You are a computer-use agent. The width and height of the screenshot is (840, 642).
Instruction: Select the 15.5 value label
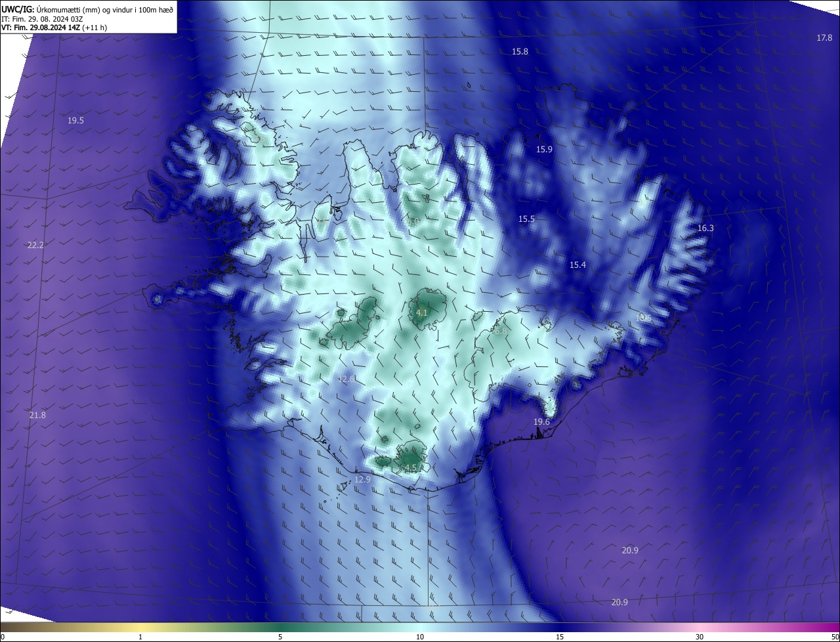tap(526, 219)
